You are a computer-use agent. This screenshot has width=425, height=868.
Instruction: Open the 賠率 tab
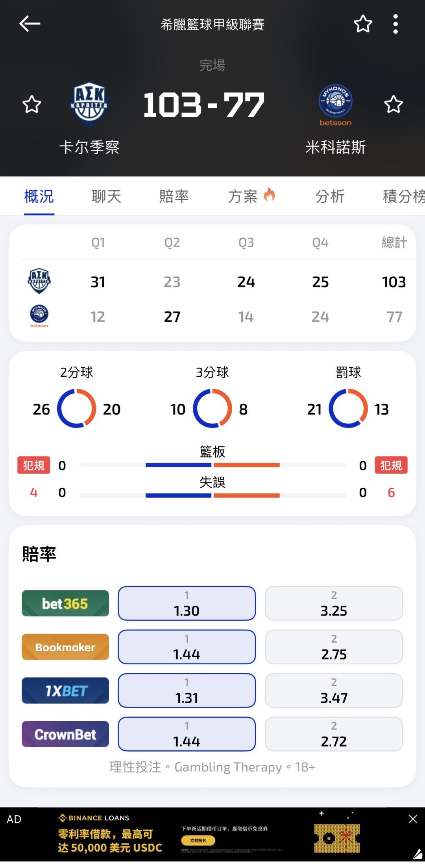click(x=174, y=196)
